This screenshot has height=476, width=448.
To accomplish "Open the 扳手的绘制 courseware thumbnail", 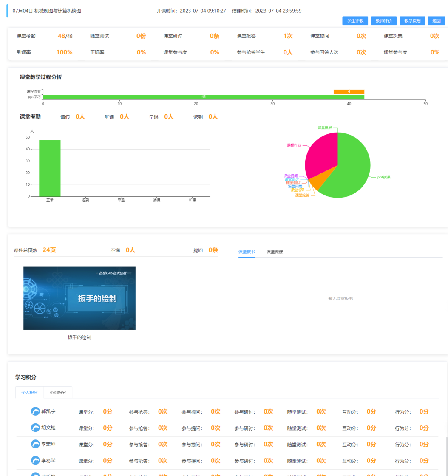I will 79,298.
